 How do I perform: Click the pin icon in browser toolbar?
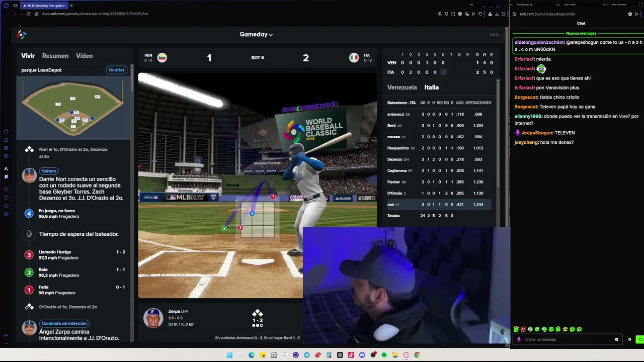click(446, 14)
